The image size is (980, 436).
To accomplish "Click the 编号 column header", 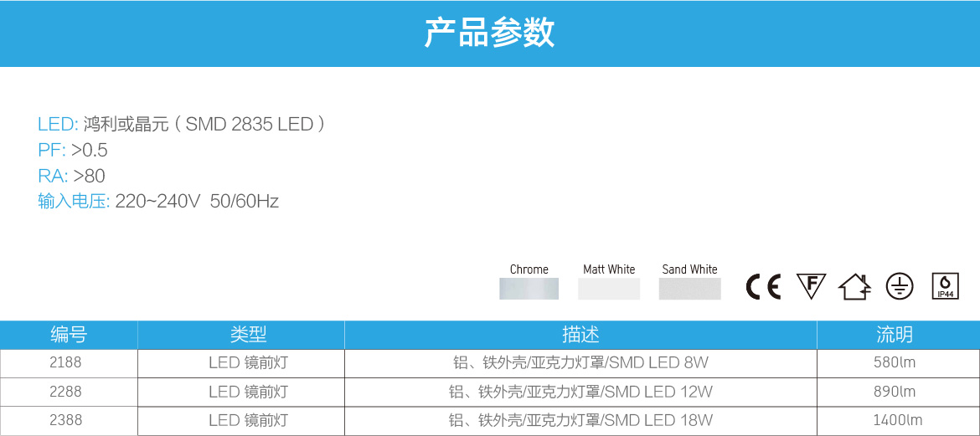I will point(69,335).
